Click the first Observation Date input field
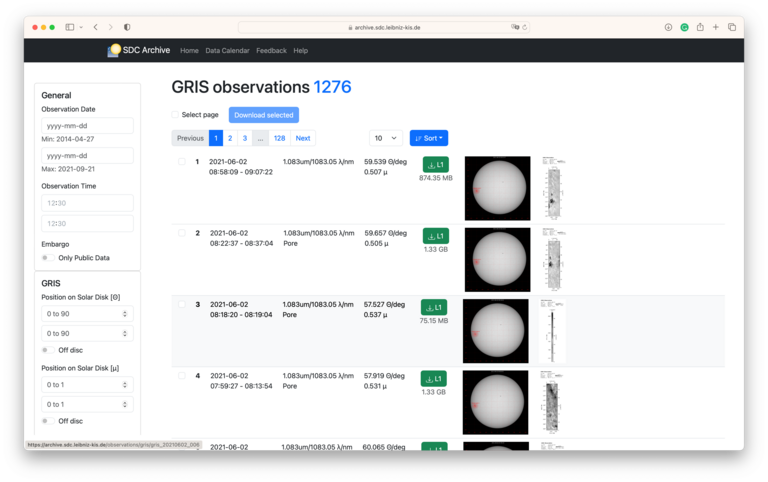 [x=87, y=126]
